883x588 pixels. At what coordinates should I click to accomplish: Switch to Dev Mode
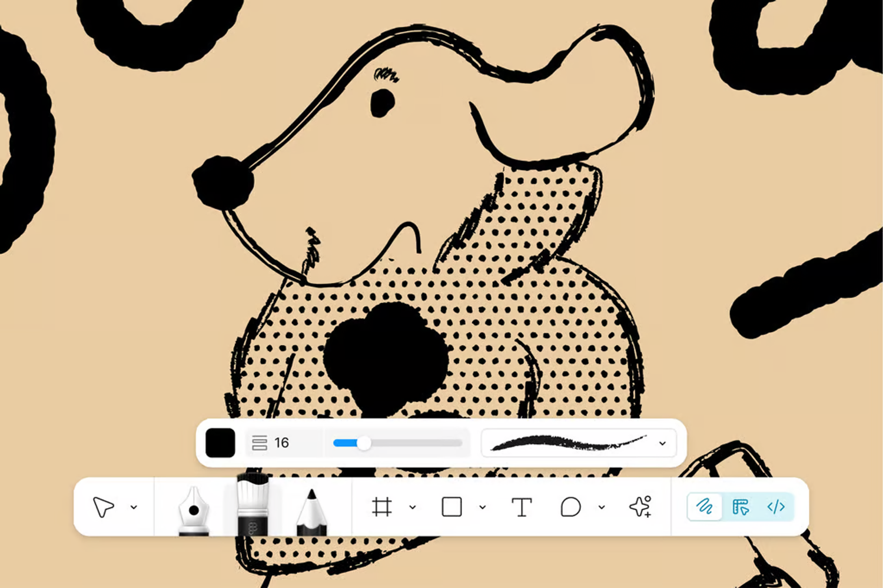click(776, 507)
